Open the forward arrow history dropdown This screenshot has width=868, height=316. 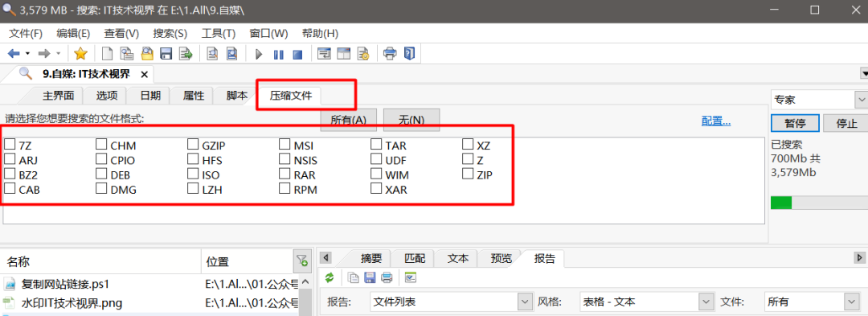58,54
